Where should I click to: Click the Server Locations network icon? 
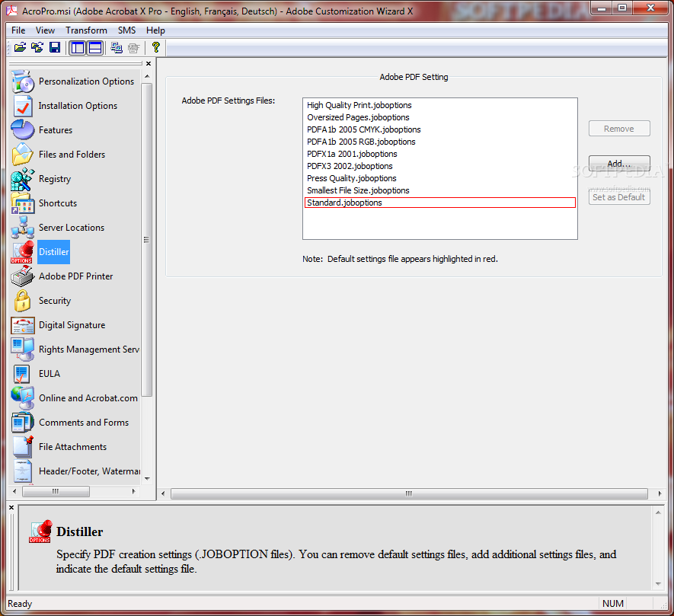(x=23, y=228)
